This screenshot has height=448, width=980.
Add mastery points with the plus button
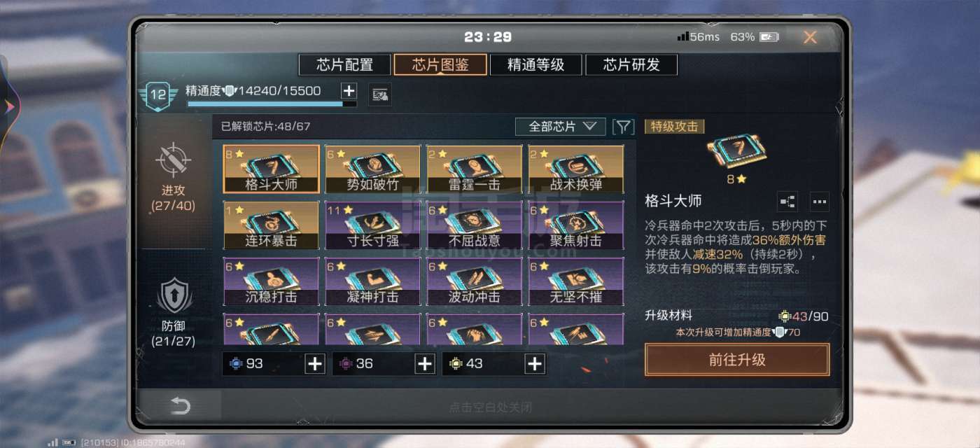pyautogui.click(x=349, y=91)
